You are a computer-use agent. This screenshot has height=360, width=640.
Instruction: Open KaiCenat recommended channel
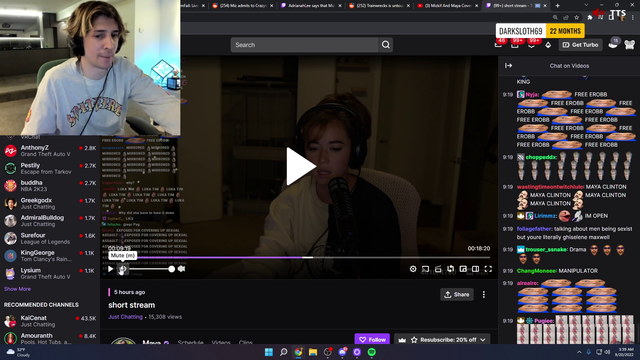pos(50,321)
